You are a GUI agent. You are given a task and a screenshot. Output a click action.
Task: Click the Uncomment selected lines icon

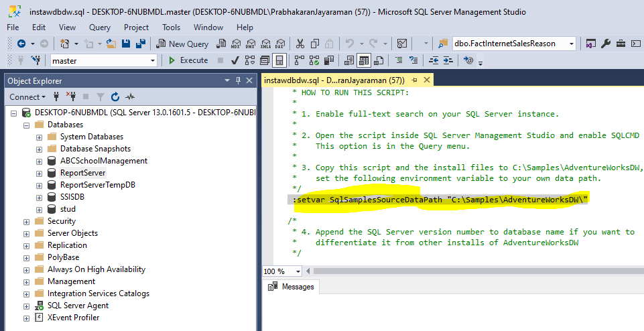pyautogui.click(x=413, y=61)
